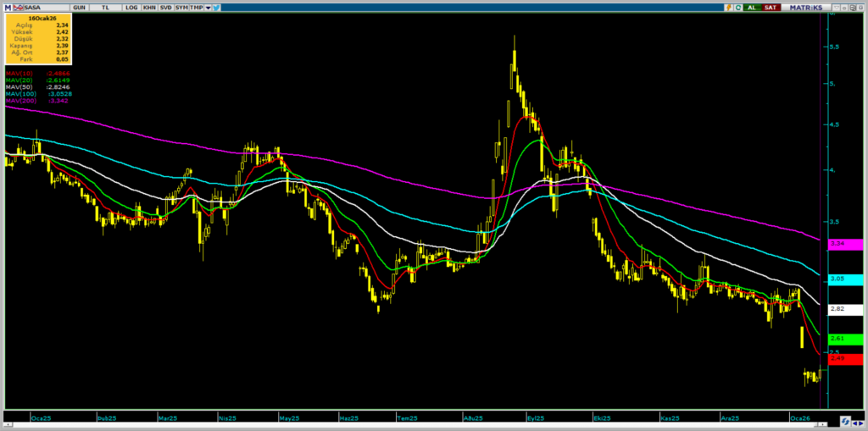The width and height of the screenshot is (868, 431).
Task: Click the window layout icon near MATRIKS
Action: pos(853,7)
